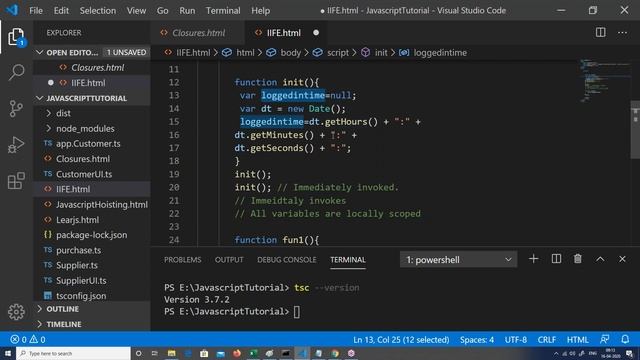Show errors and warnings count in status bar

(x=28, y=340)
